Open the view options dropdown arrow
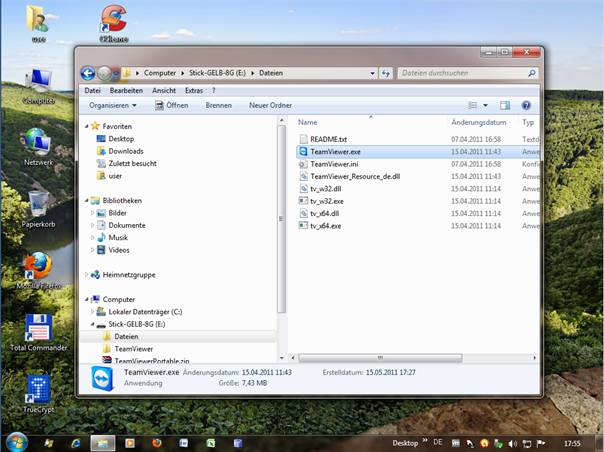This screenshot has height=452, width=604. point(485,105)
